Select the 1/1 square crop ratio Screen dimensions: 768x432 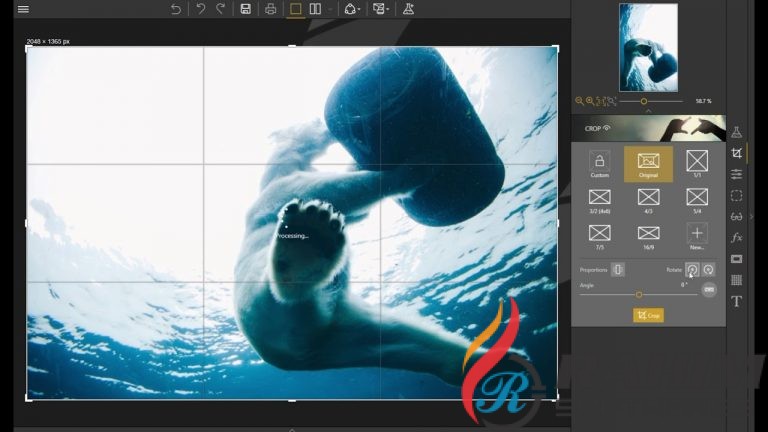coord(697,164)
